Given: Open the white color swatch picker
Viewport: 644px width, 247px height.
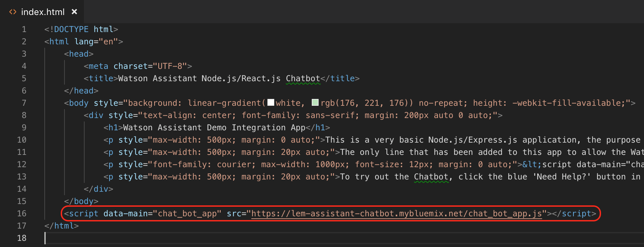Looking at the screenshot, I should click(271, 103).
